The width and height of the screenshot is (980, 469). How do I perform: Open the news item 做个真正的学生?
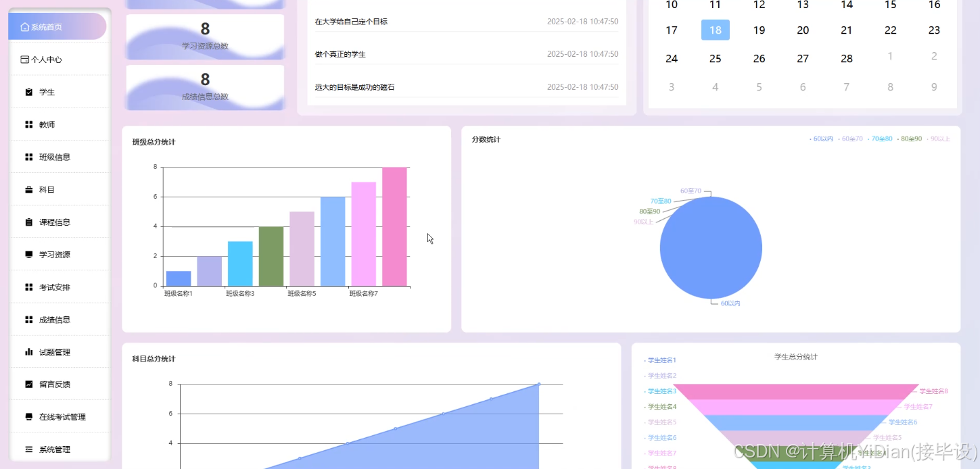340,54
